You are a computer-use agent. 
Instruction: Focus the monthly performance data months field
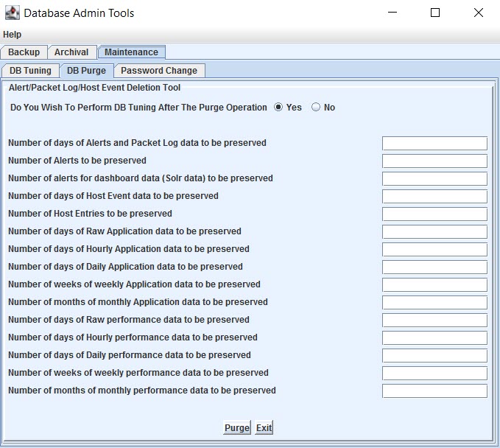[x=434, y=391]
